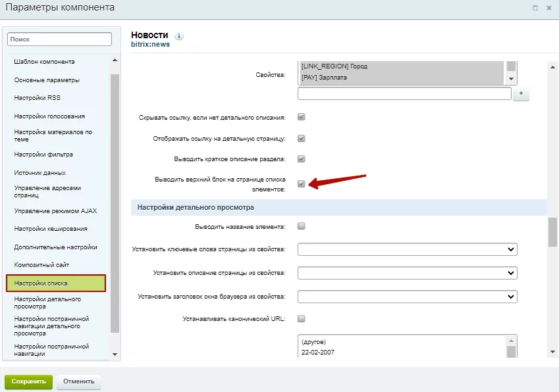Toggle Выводить верхний блок на странице checkbox
Screen dimensions: 559x392
(x=302, y=184)
